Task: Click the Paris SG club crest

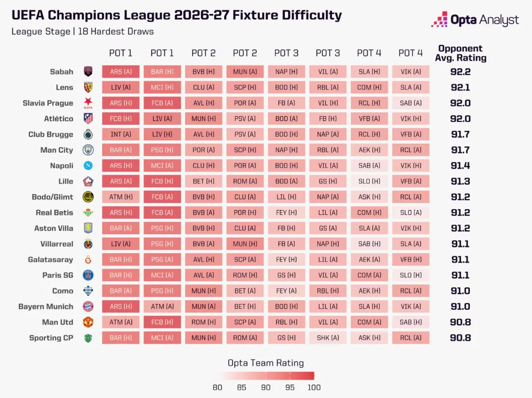Action: [88, 275]
